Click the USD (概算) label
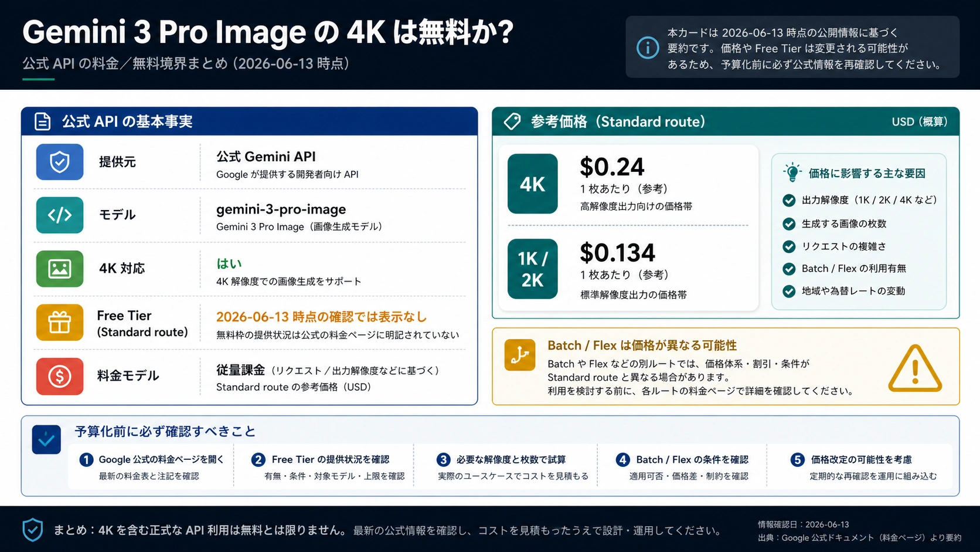 click(x=920, y=121)
